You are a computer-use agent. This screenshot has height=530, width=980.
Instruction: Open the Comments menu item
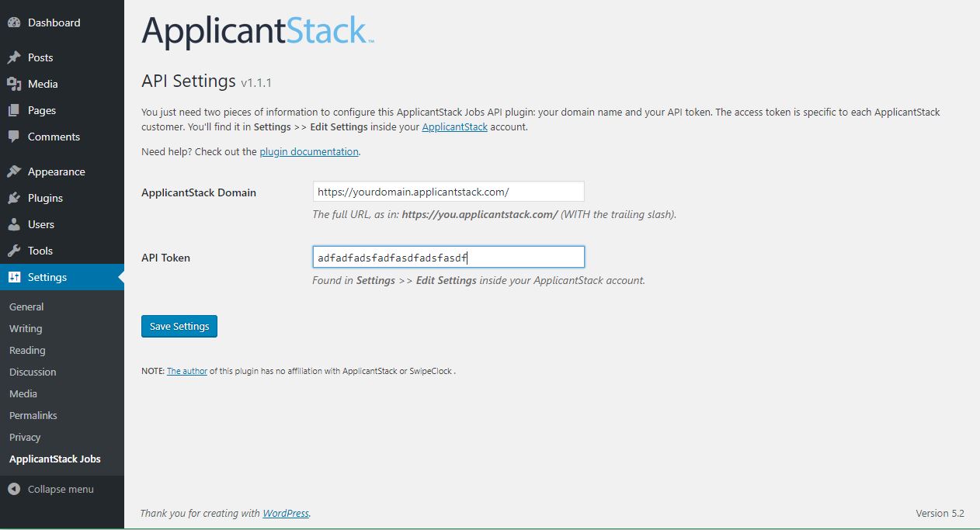point(62,137)
